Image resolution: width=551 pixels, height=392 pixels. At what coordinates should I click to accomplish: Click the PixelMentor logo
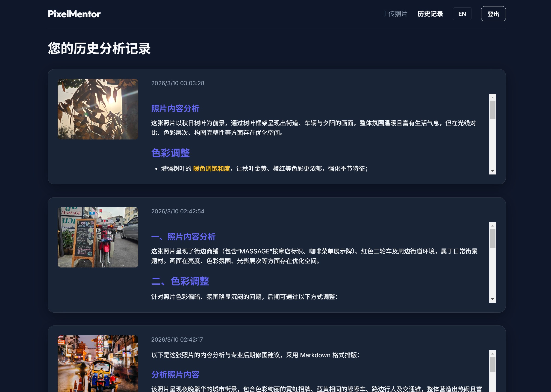coord(74,14)
